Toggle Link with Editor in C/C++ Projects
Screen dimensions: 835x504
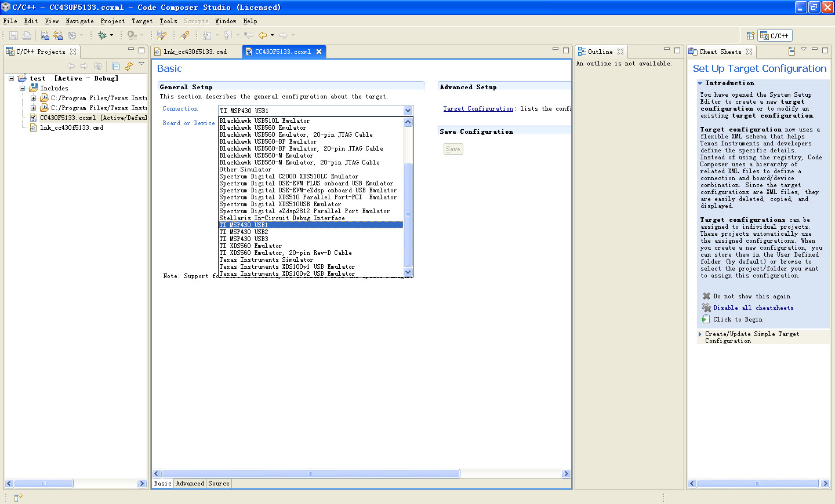point(129,66)
